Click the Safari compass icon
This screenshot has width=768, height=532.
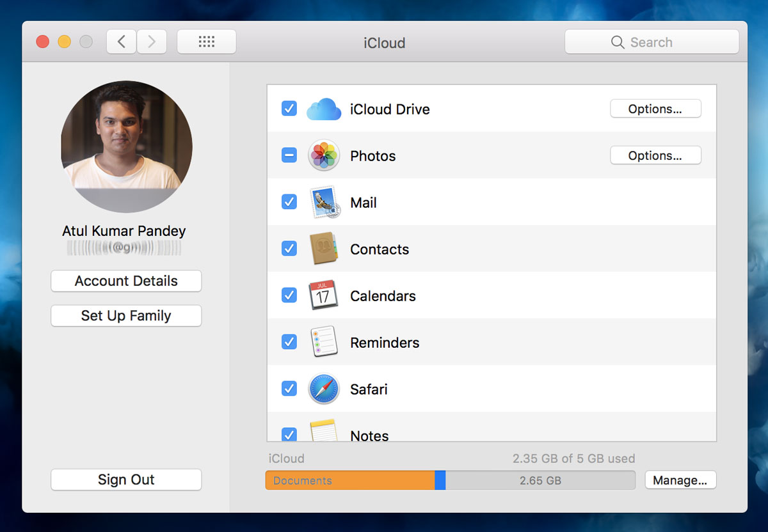tap(323, 389)
